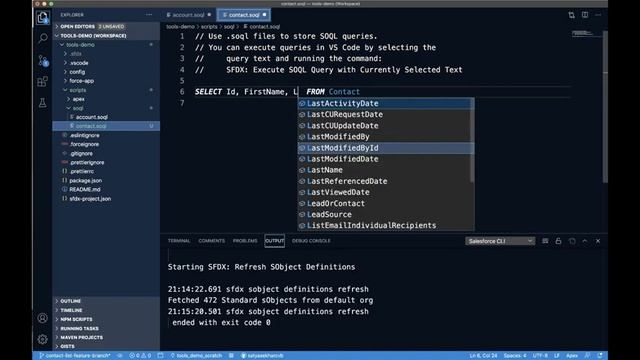
Task: Switch to the account.soql tab
Action: pyautogui.click(x=188, y=15)
